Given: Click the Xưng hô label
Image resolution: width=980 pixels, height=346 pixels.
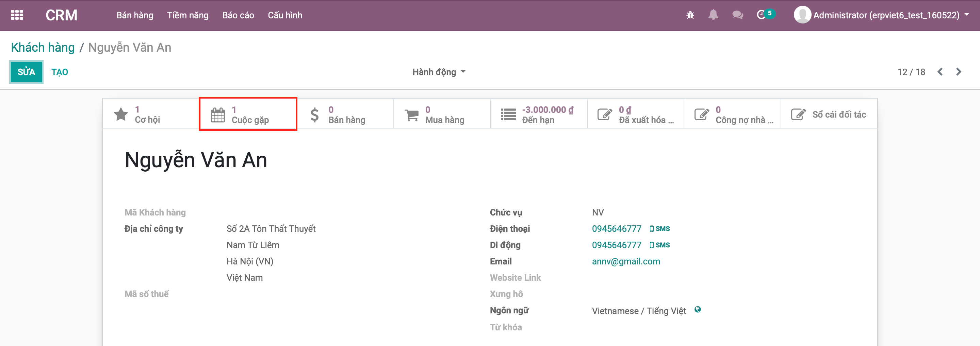Looking at the screenshot, I should [506, 294].
